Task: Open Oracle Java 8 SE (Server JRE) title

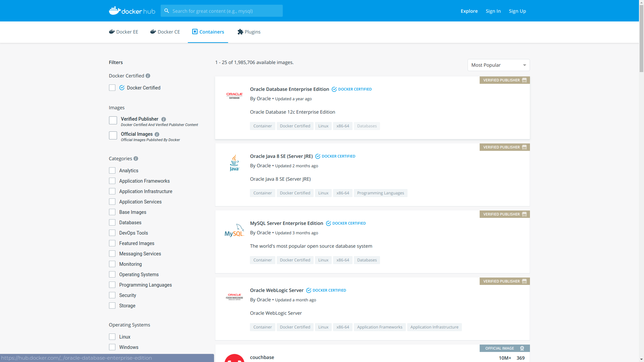Action: click(281, 156)
